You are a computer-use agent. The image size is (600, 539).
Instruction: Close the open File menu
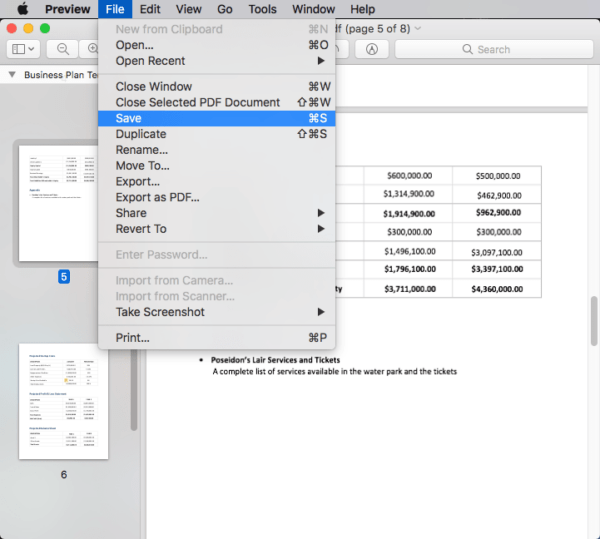pyautogui.click(x=115, y=9)
